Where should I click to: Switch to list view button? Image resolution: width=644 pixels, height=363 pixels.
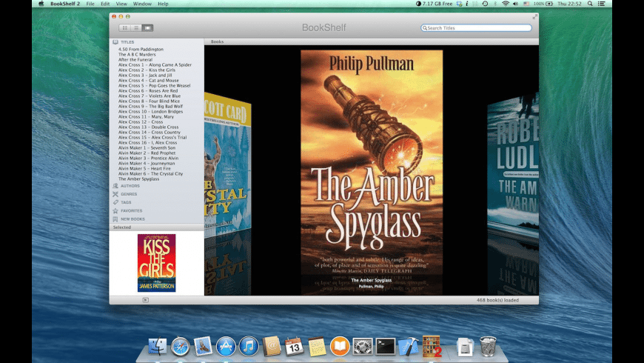pos(136,28)
